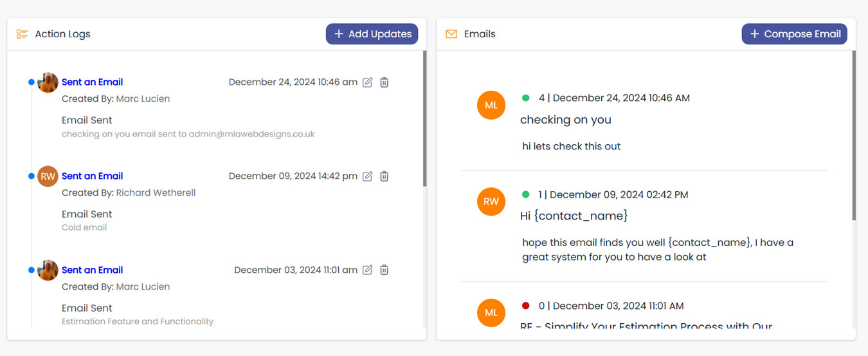Screen dimensions: 868x356
Task: Edit the December 24 email log entry
Action: point(367,82)
